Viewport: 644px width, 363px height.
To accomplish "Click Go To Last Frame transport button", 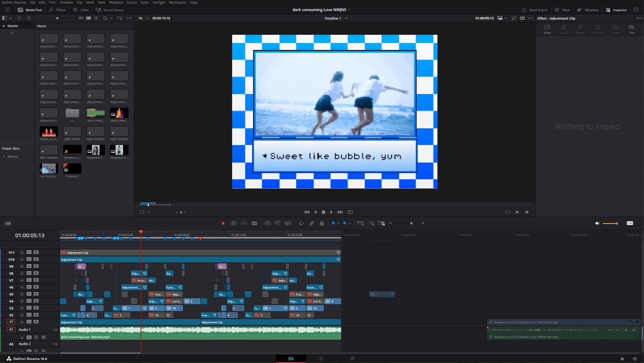I will [x=340, y=212].
